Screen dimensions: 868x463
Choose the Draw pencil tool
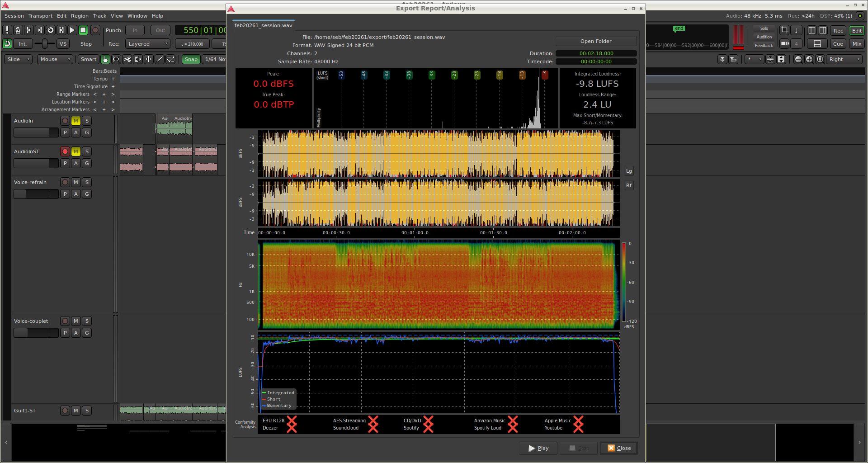click(x=160, y=59)
